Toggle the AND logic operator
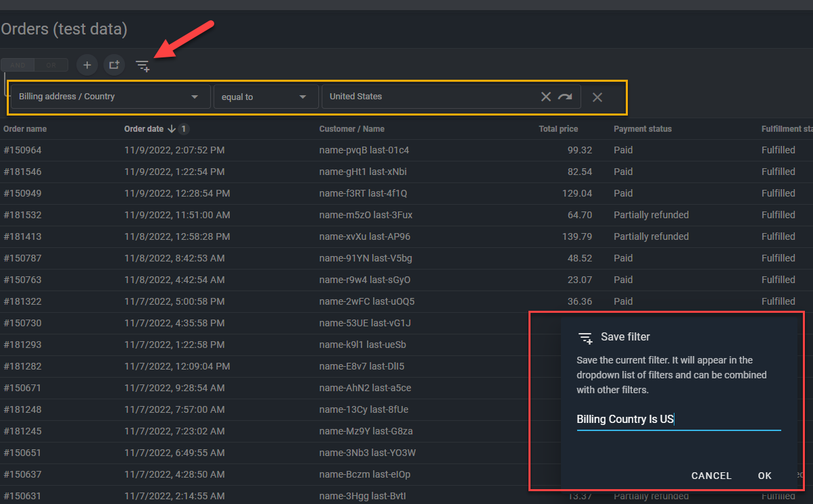Screen dimensions: 813x504 [x=18, y=66]
